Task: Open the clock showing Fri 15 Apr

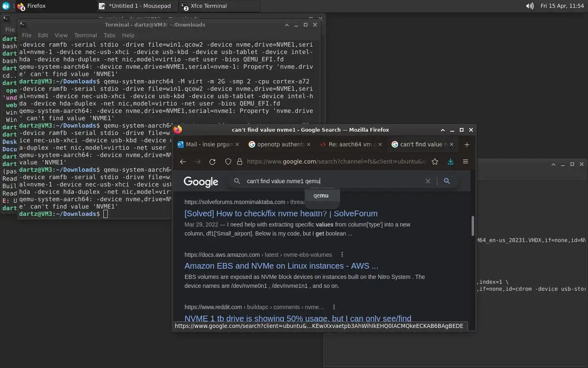Action: point(562,6)
